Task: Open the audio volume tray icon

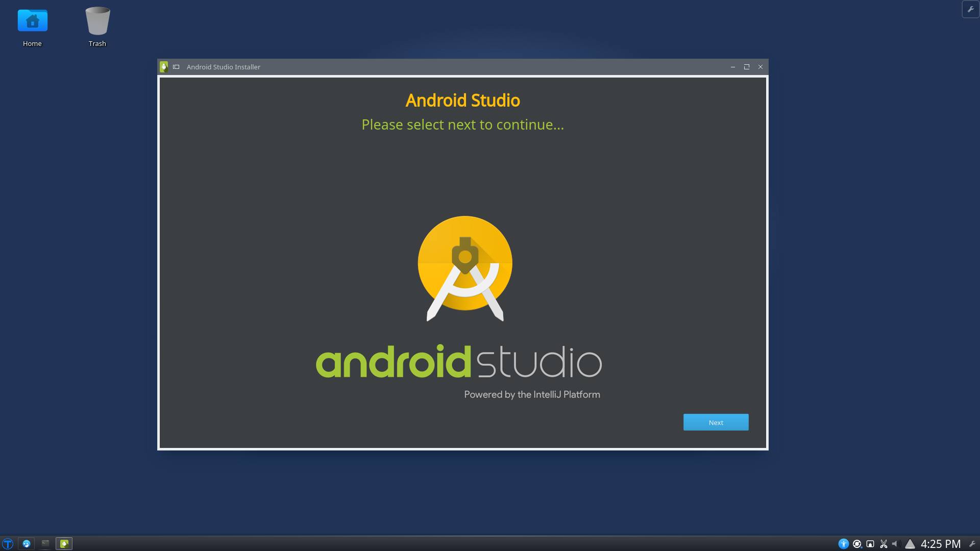Action: 896,544
